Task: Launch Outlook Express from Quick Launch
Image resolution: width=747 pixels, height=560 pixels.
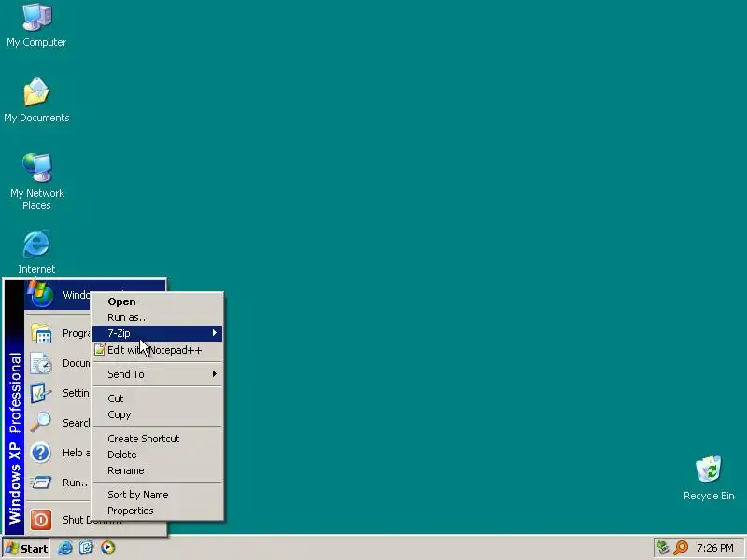Action: (86, 548)
